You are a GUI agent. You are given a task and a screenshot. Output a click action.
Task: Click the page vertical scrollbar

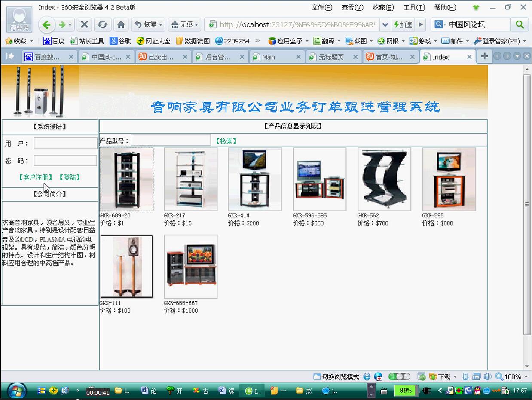click(527, 204)
